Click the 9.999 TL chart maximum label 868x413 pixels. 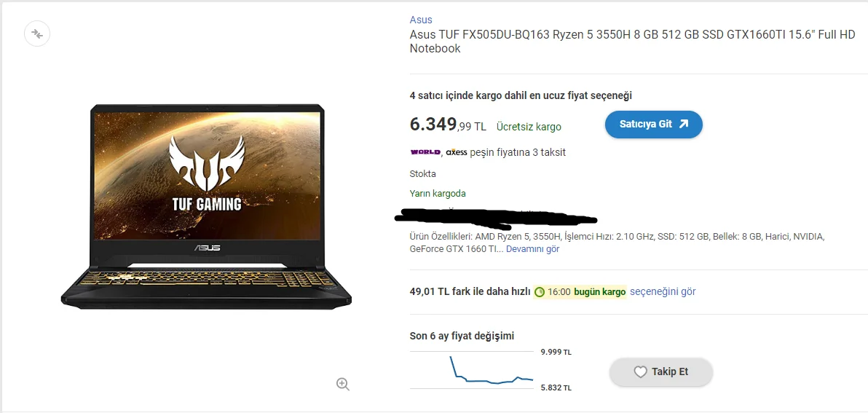[x=556, y=352]
